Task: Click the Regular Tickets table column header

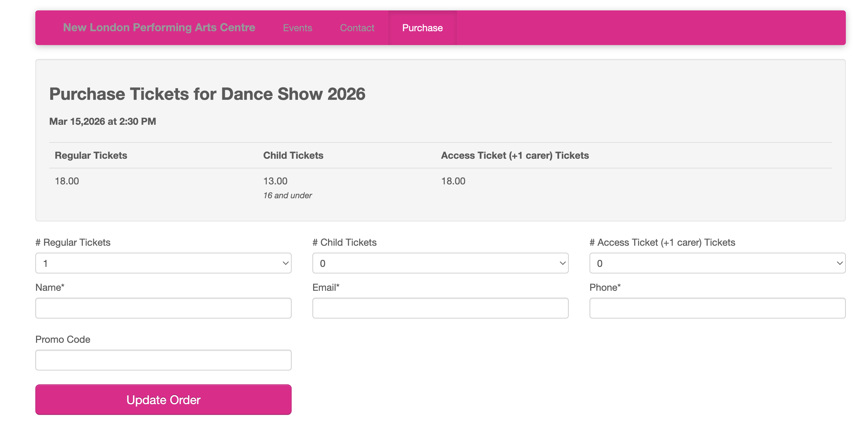Action: (x=91, y=155)
